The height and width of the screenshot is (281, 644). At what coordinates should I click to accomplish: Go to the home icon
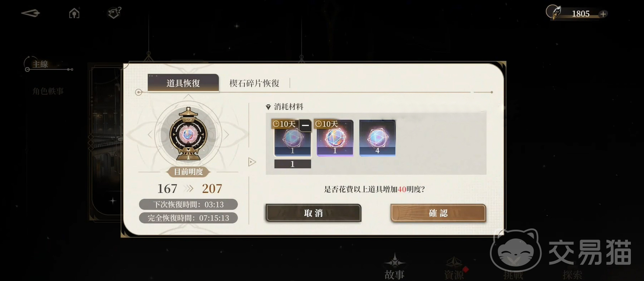74,13
